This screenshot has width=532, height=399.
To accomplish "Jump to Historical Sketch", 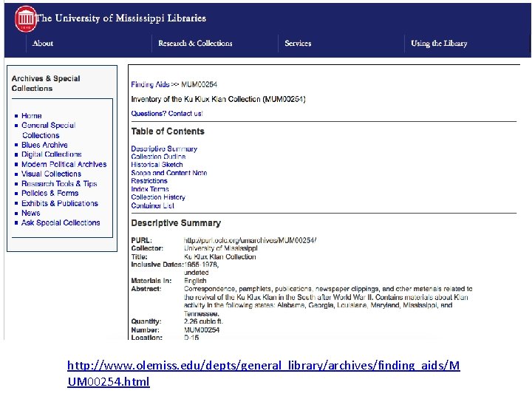I will (x=157, y=165).
